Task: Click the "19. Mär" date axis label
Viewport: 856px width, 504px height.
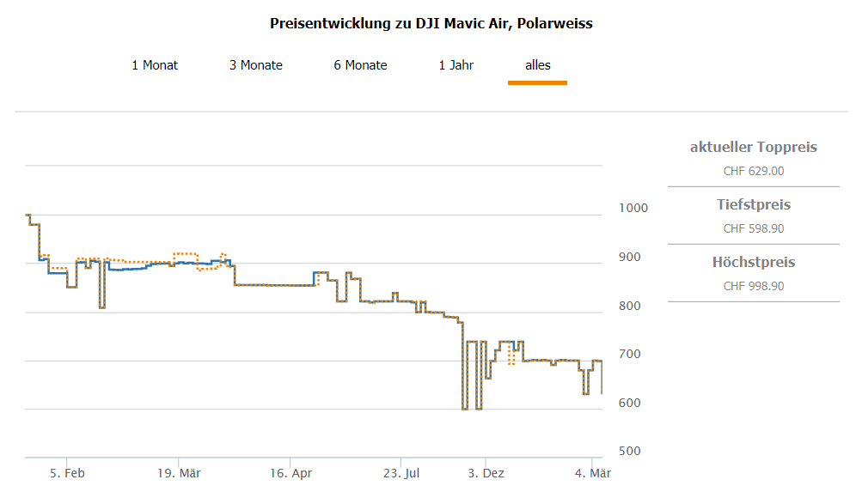Action: point(179,473)
